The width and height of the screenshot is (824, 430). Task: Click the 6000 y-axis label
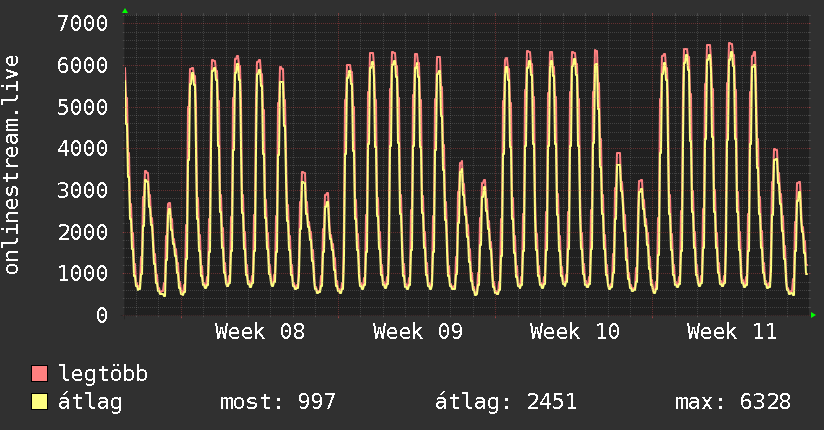pyautogui.click(x=83, y=65)
